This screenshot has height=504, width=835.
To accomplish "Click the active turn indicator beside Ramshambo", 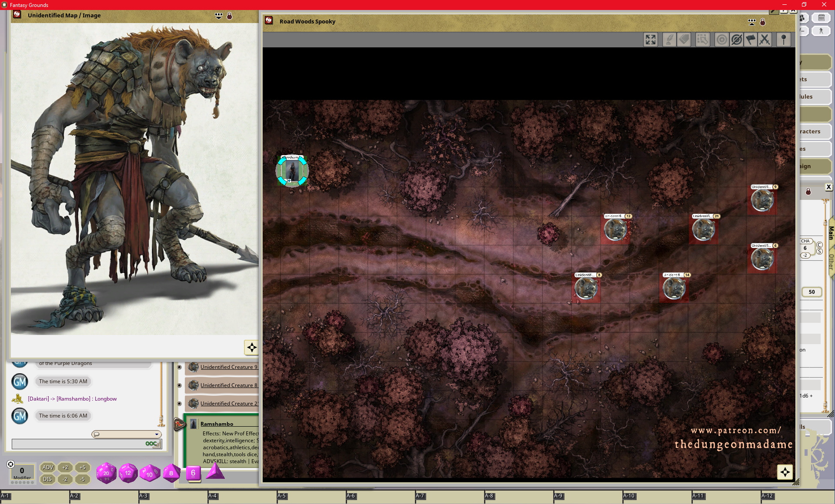I will [179, 424].
